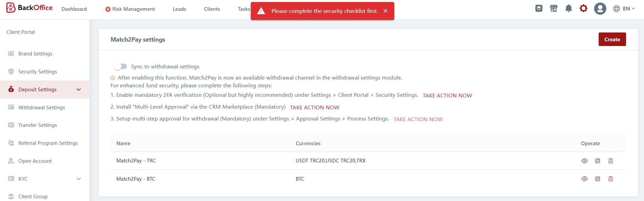The height and width of the screenshot is (201, 644).
Task: View the Match2Pay - BTC entry via the eye icon
Action: [584, 179]
